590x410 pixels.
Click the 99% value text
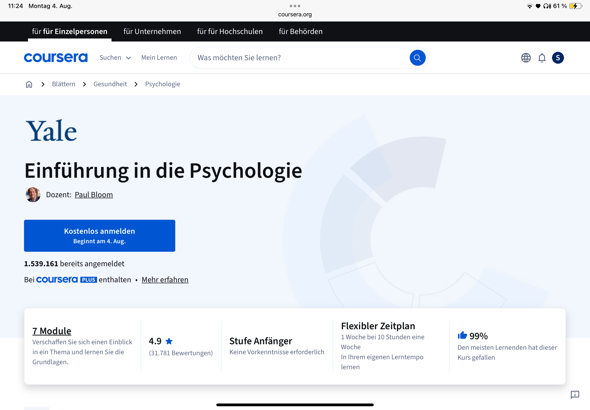click(479, 336)
